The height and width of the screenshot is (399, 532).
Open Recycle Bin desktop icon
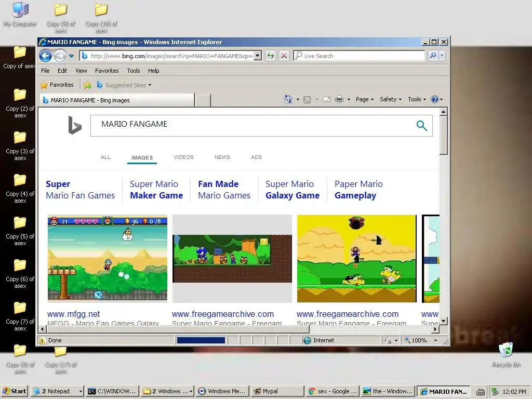tap(506, 355)
